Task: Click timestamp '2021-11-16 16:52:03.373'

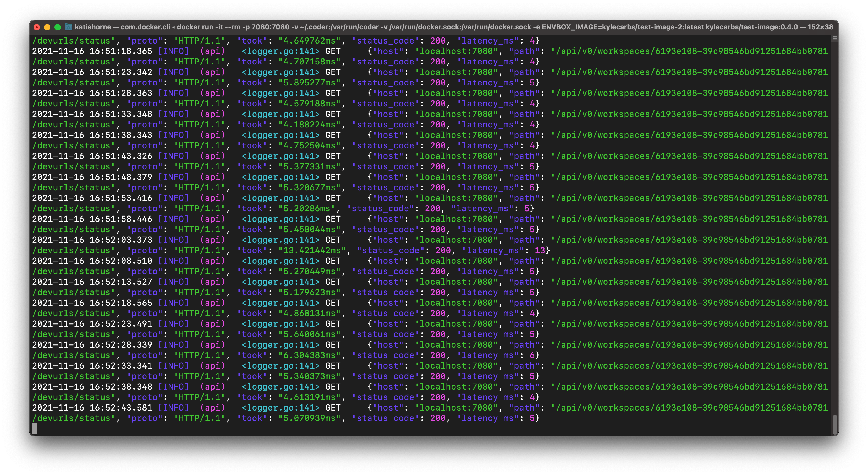Action: (92, 240)
